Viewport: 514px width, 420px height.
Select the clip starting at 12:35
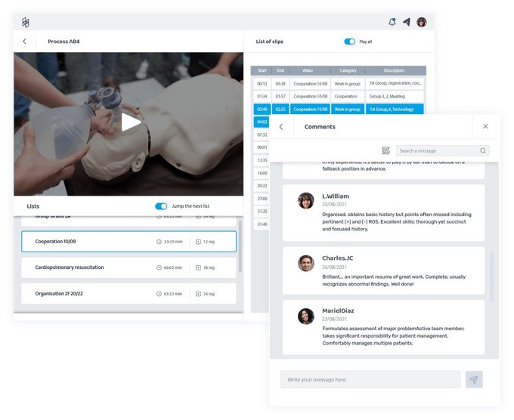pyautogui.click(x=262, y=160)
